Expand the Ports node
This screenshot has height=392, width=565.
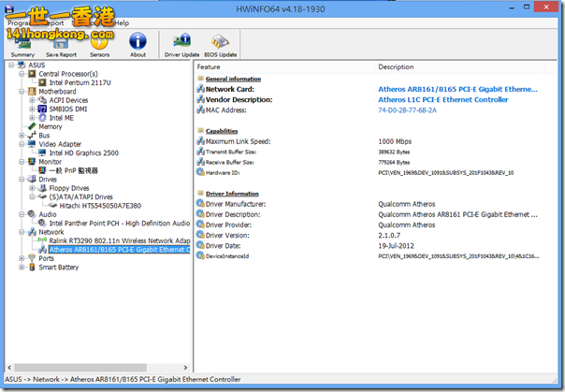[22, 258]
